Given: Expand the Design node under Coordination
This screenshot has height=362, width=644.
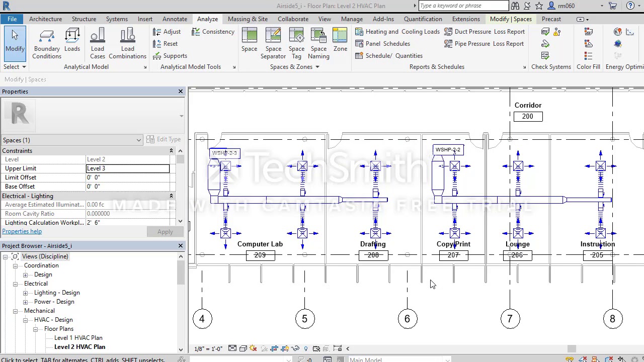Looking at the screenshot, I should click(x=25, y=275).
